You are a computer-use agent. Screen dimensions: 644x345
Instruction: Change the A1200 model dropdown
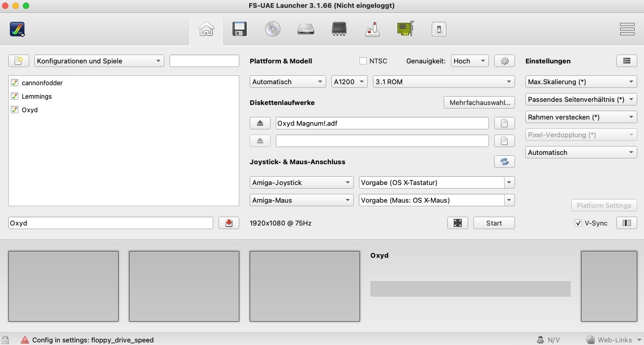(x=350, y=82)
